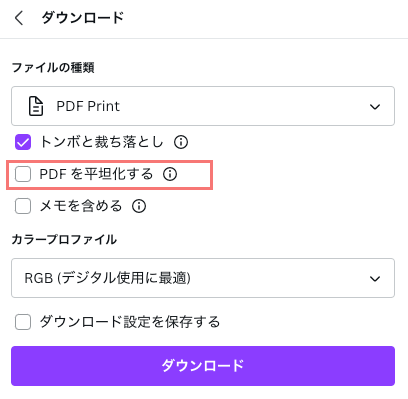Uncheck the トンボと裁ち落とし checkbox

(x=23, y=142)
